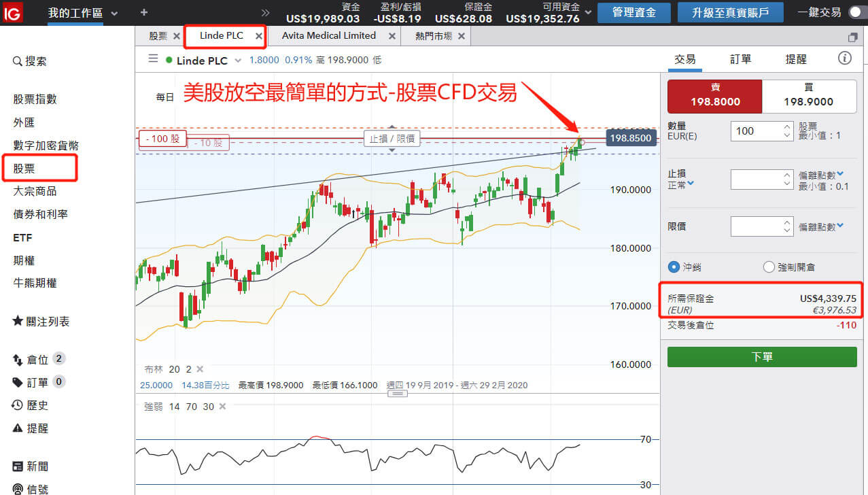Open the 關注列表 watchlist star item
This screenshot has height=495, width=868.
41,322
